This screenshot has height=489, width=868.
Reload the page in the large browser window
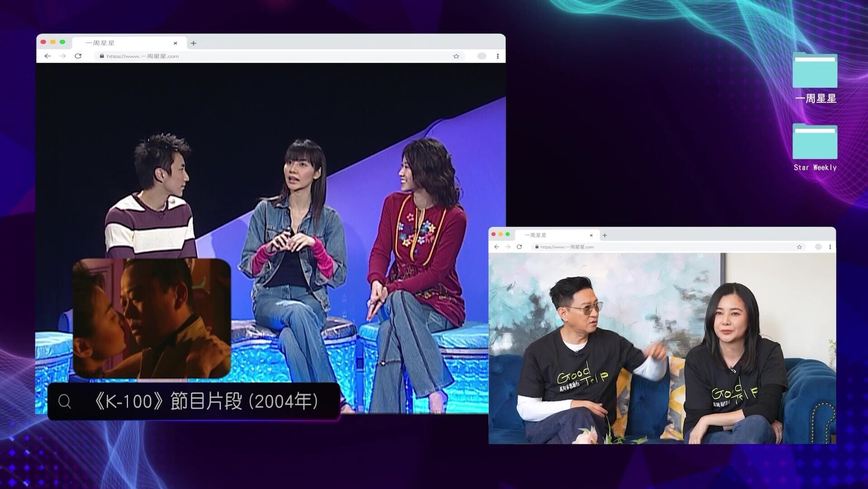pos(78,56)
